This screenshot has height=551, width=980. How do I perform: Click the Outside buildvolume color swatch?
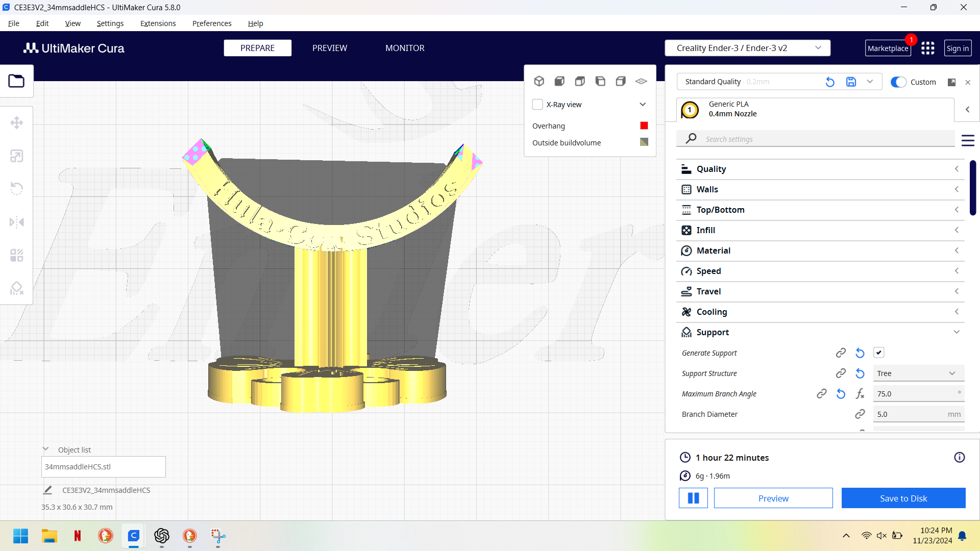tap(644, 142)
